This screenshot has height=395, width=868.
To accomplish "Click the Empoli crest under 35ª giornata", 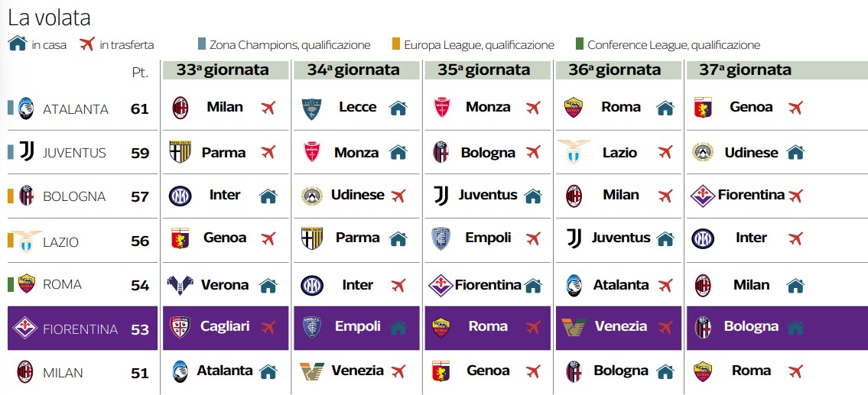I will pyautogui.click(x=441, y=238).
